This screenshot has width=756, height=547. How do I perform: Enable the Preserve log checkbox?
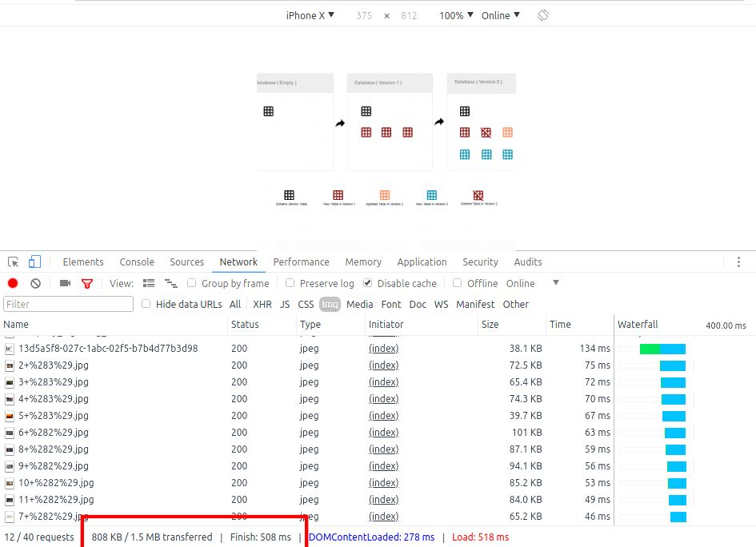coord(290,283)
